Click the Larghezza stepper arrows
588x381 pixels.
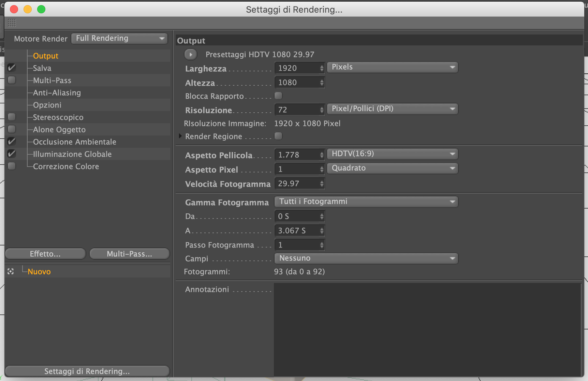[x=322, y=68]
